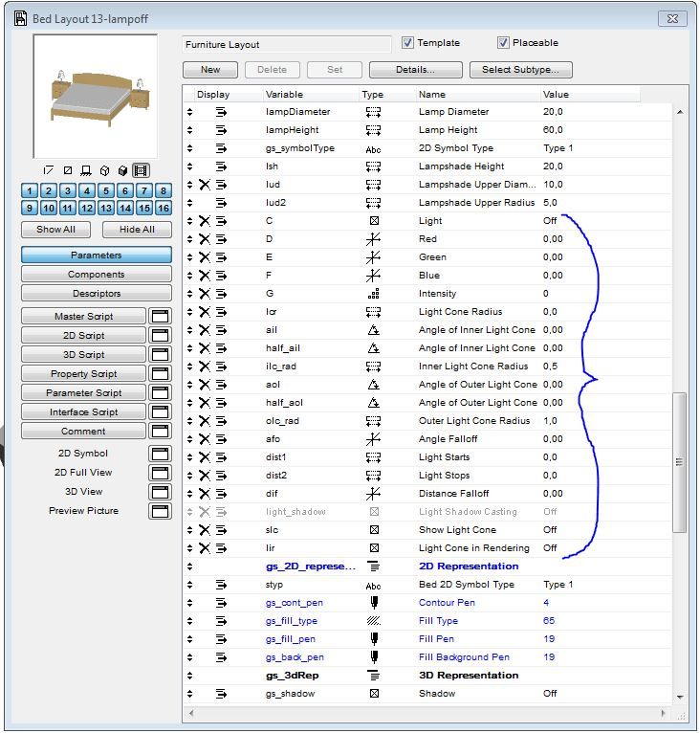Toggle hidden X flag for Red parameter D
The image size is (700, 733).
point(205,239)
